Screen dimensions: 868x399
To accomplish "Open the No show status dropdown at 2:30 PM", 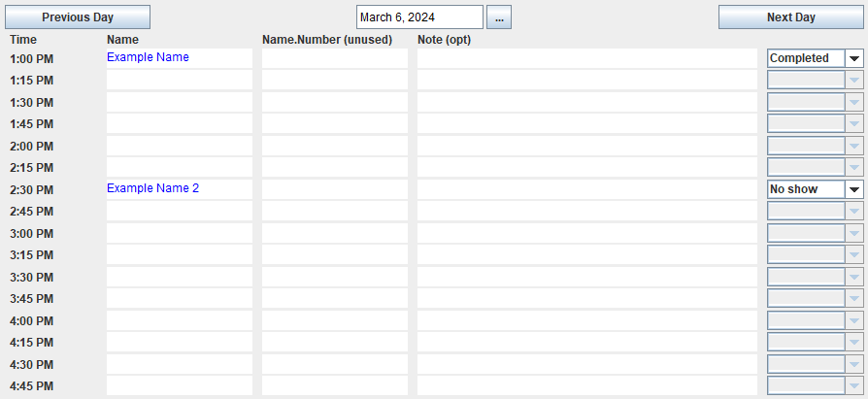I will point(815,189).
